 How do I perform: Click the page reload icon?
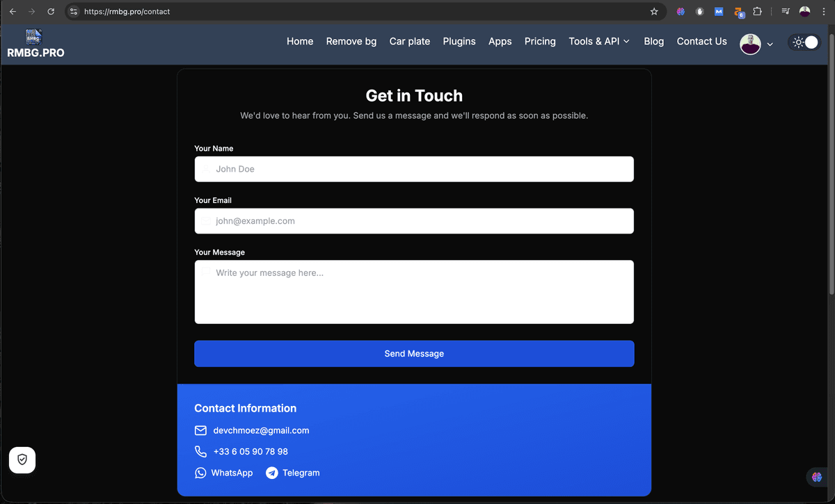click(x=50, y=11)
